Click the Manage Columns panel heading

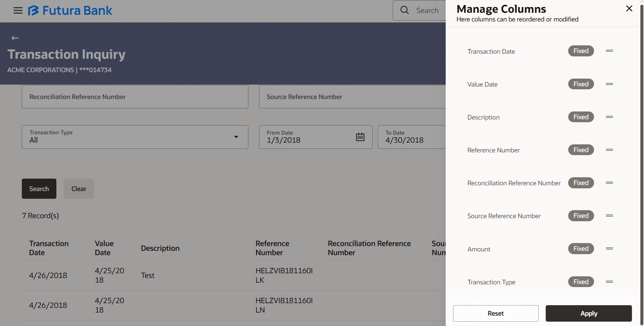click(501, 9)
